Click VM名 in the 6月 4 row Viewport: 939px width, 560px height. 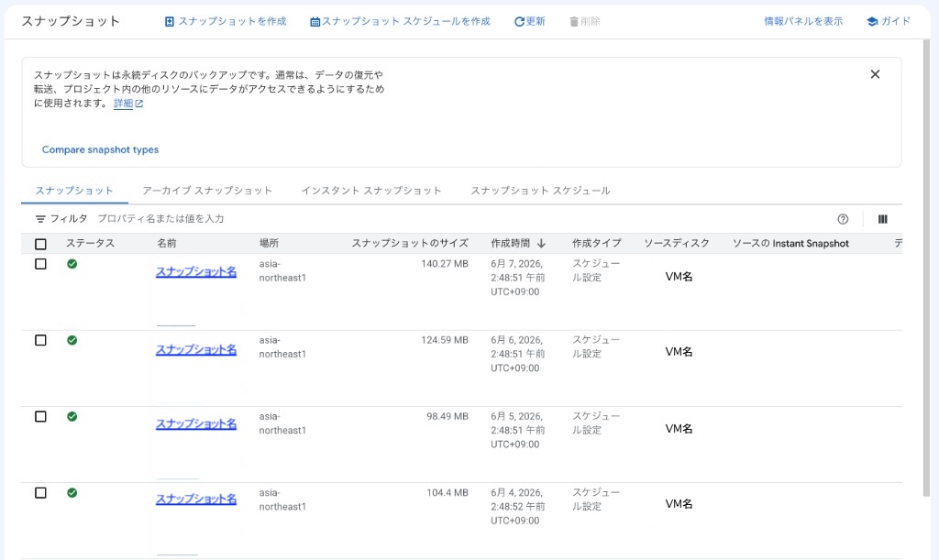[x=679, y=504]
